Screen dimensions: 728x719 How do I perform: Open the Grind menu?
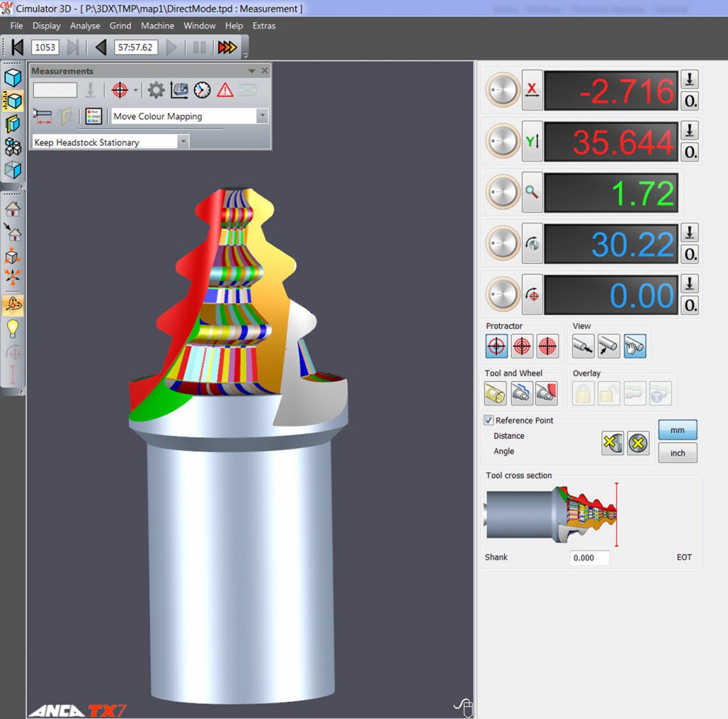point(120,26)
